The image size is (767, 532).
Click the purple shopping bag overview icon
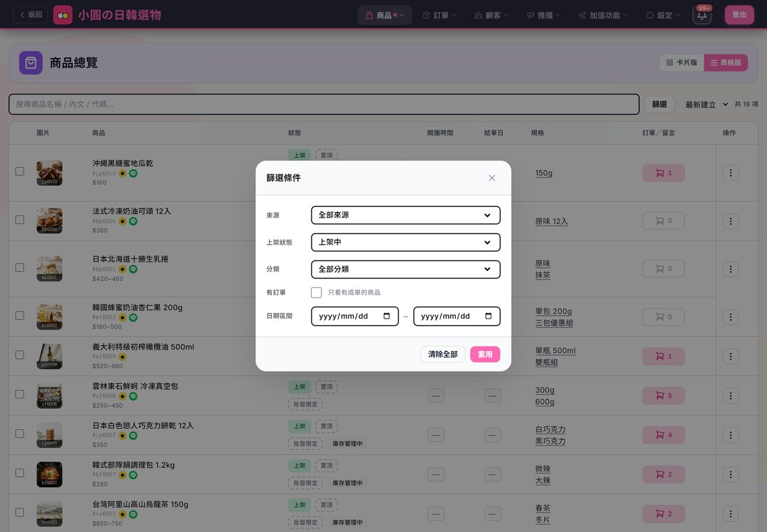[x=31, y=63]
